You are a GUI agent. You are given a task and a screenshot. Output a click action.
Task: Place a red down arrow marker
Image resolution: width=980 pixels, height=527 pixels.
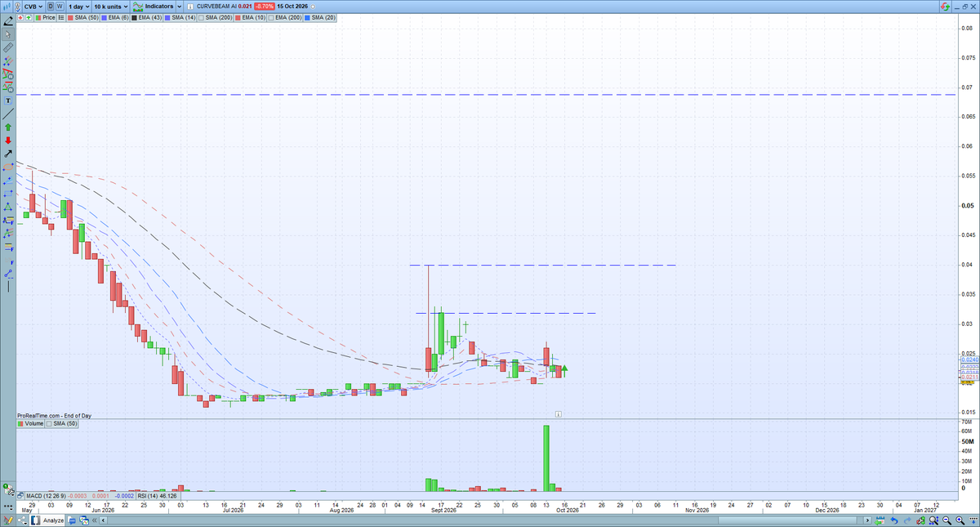tap(9, 140)
